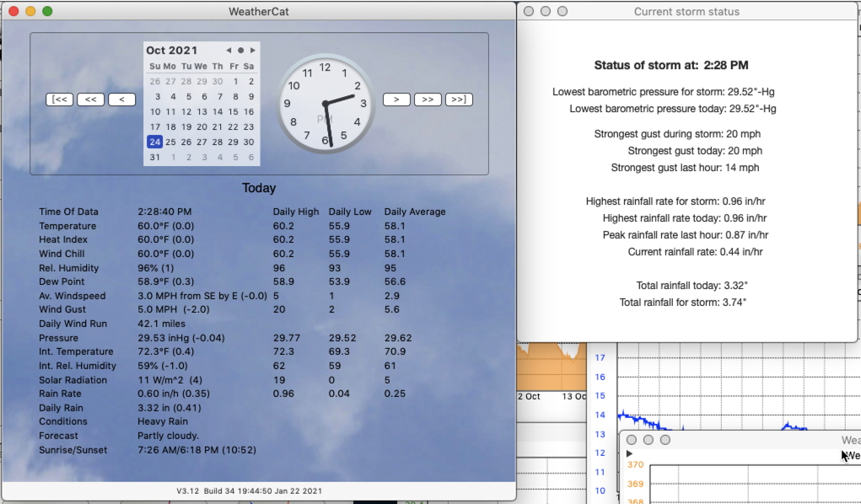Click time value 2:28:40 PM

coord(164,212)
